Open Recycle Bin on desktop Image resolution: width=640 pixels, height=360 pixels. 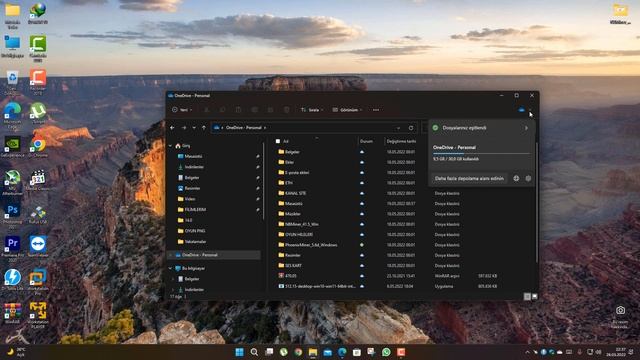[x=12, y=82]
